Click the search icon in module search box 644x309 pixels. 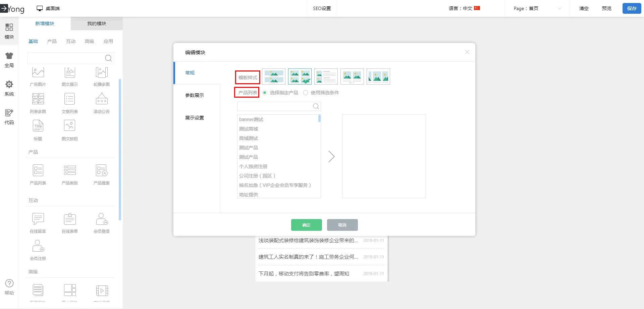point(108,58)
